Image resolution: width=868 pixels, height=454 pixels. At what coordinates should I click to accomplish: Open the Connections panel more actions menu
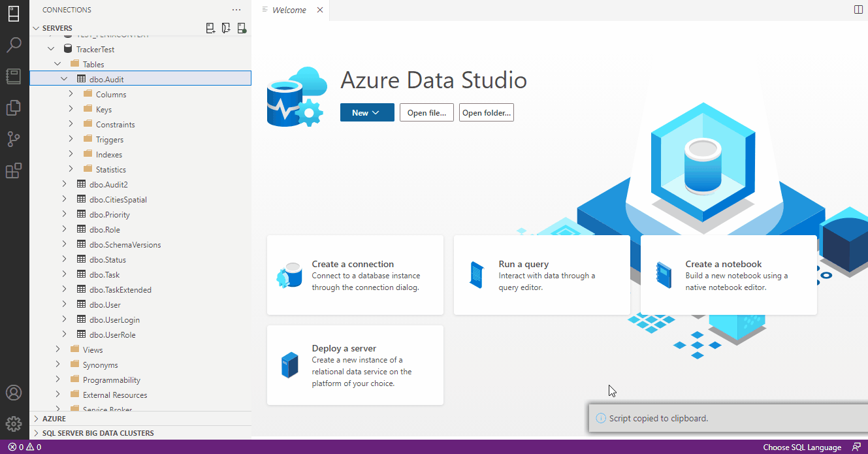point(236,10)
